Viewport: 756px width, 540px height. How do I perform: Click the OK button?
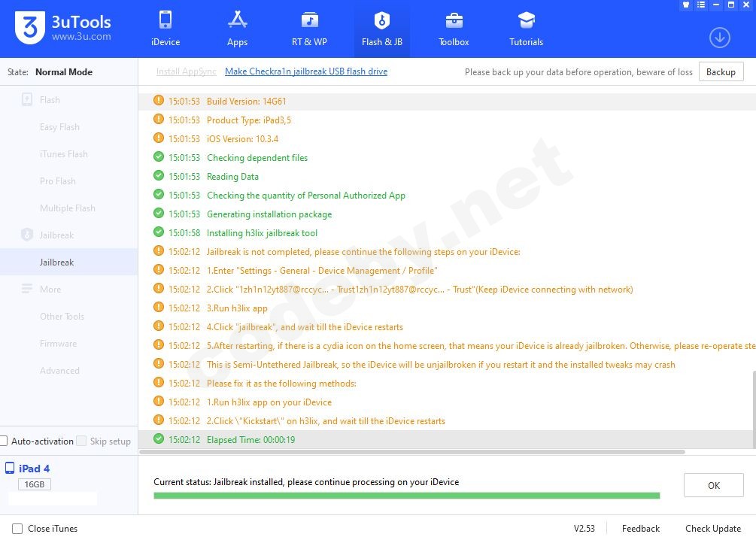(714, 485)
